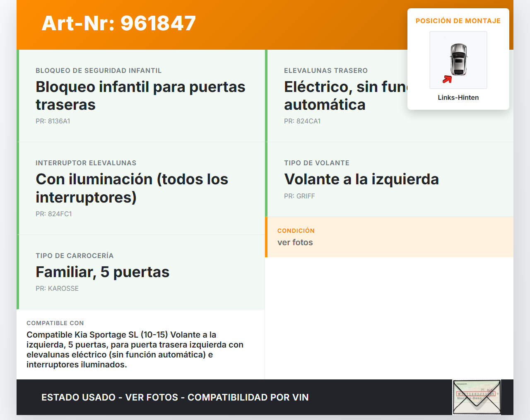
Task: Select 'Bloqueo infantil para puertas traseras' text
Action: pyautogui.click(x=140, y=96)
